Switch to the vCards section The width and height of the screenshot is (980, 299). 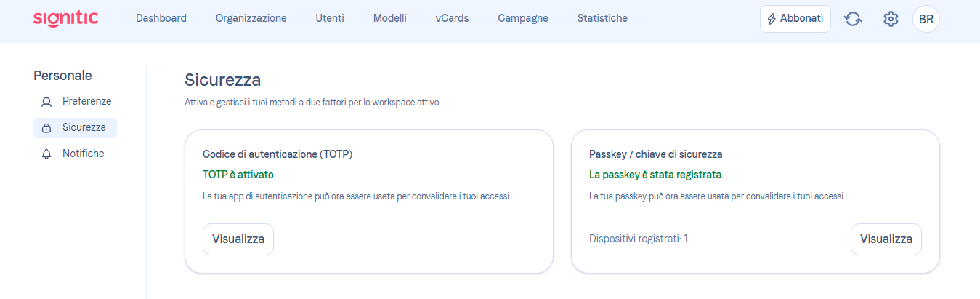click(x=452, y=18)
